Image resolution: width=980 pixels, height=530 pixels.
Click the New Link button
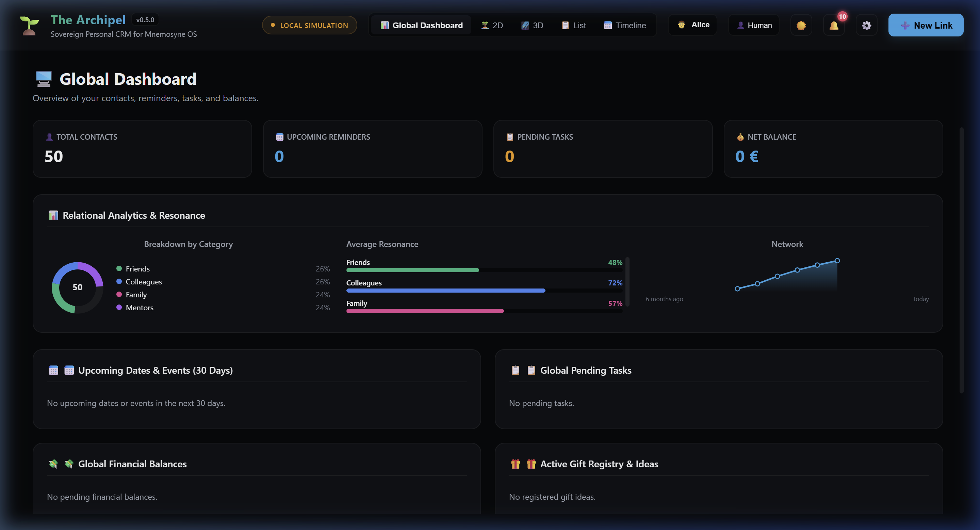click(926, 25)
